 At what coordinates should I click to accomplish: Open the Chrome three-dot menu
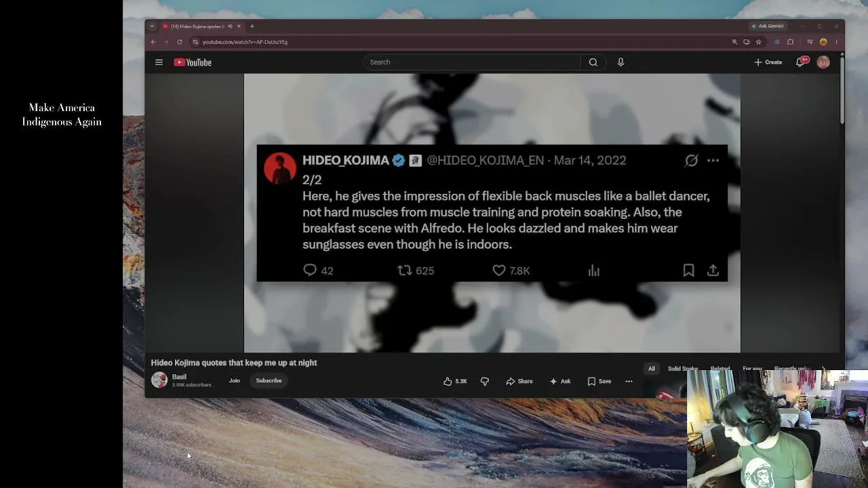[836, 42]
